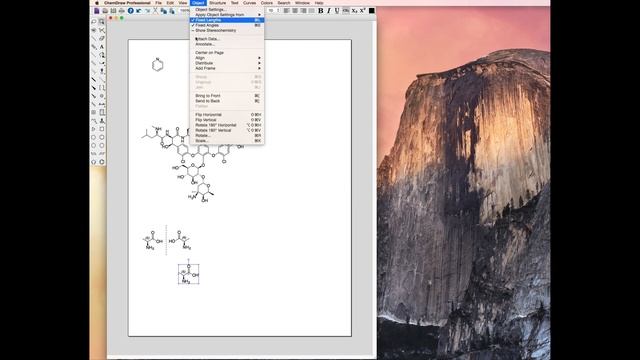Expand the Align submenu
The image size is (640, 360).
click(227, 58)
